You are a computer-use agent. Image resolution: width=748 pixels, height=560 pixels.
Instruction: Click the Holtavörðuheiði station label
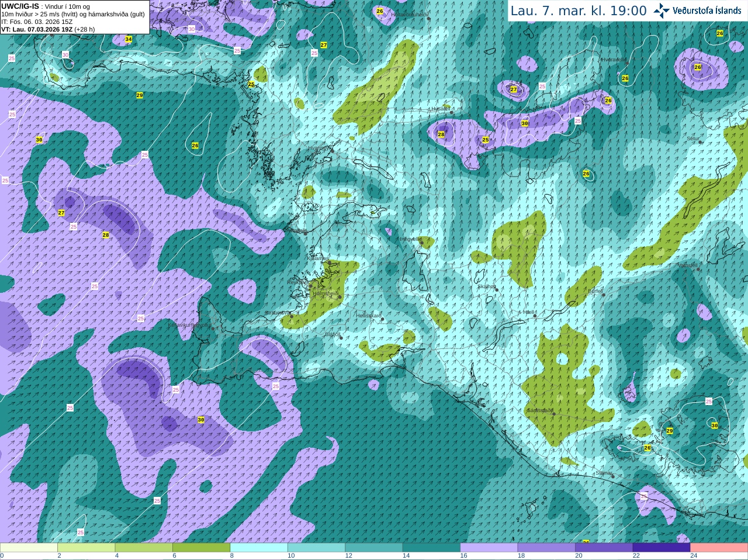click(410, 14)
